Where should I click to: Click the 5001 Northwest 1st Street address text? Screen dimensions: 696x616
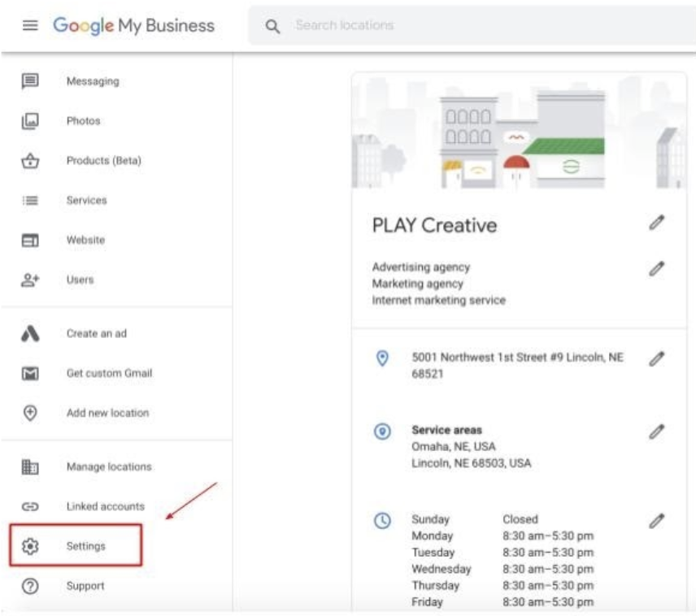pos(518,366)
